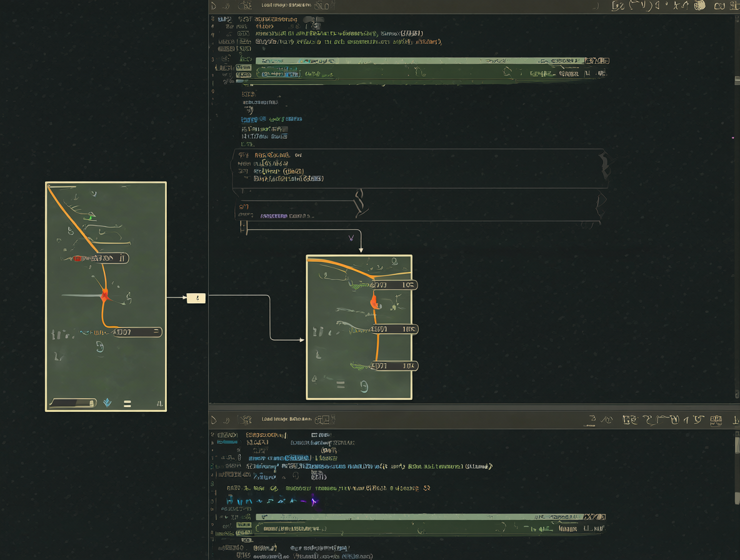This screenshot has width=740, height=560.
Task: Click the middle pill label in the right diagram panel
Action: tap(394, 329)
